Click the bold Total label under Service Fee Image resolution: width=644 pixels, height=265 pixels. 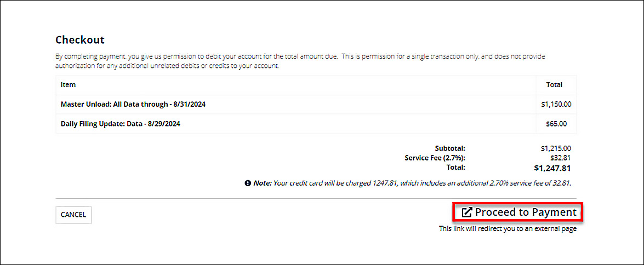[457, 168]
